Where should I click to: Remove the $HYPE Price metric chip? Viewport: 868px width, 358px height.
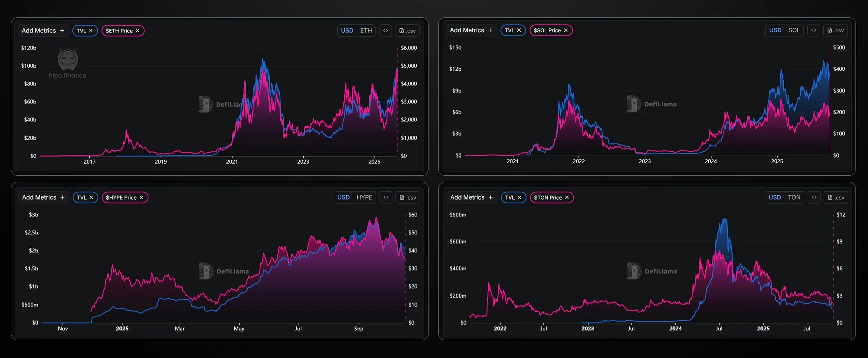[x=141, y=197]
